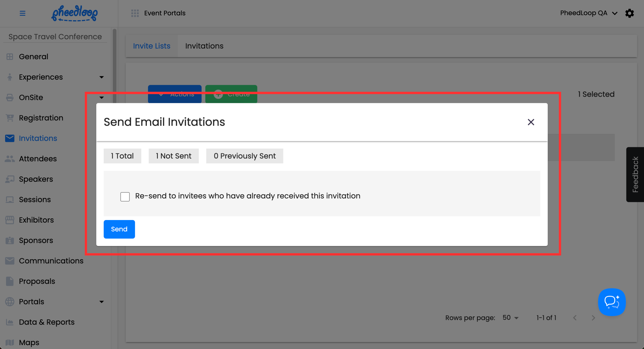Screen dimensions: 644x349
Task: Expand the Portals sidebar section
Action: [101, 302]
